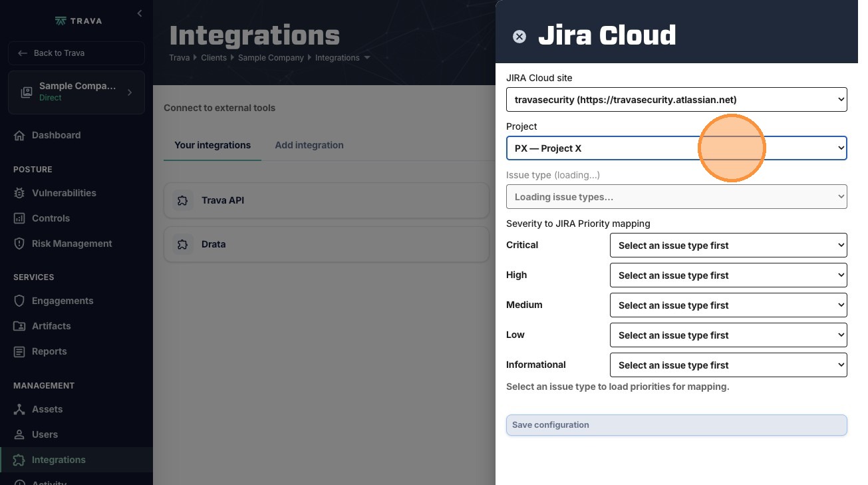The image size is (868, 485).
Task: Open the Reports menu item
Action: [x=49, y=351]
